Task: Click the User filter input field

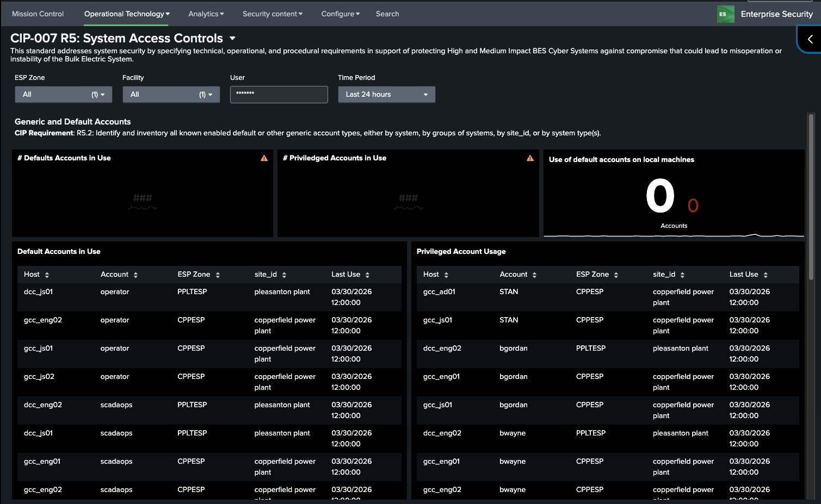Action: pyautogui.click(x=279, y=95)
